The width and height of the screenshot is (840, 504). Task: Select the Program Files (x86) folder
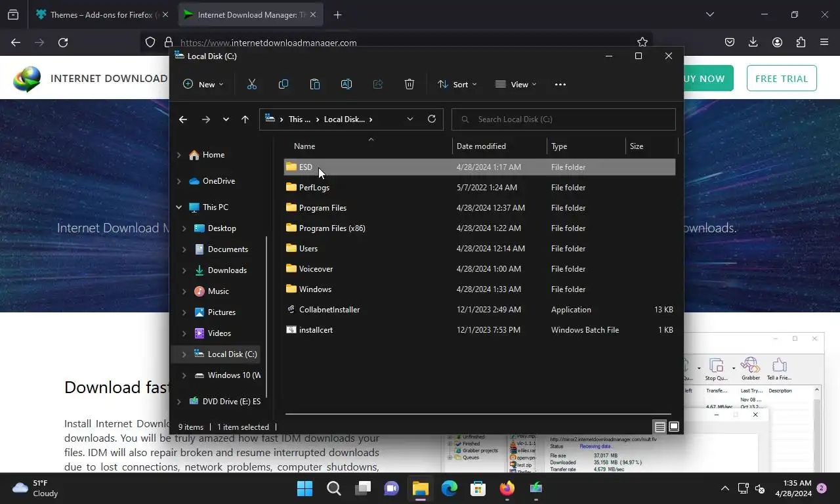tap(480, 228)
